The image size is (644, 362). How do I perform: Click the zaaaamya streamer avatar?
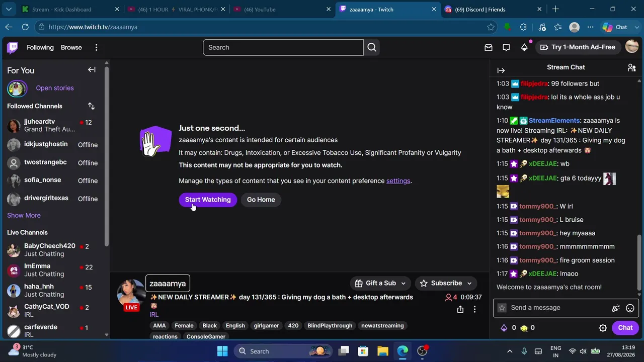(x=131, y=293)
